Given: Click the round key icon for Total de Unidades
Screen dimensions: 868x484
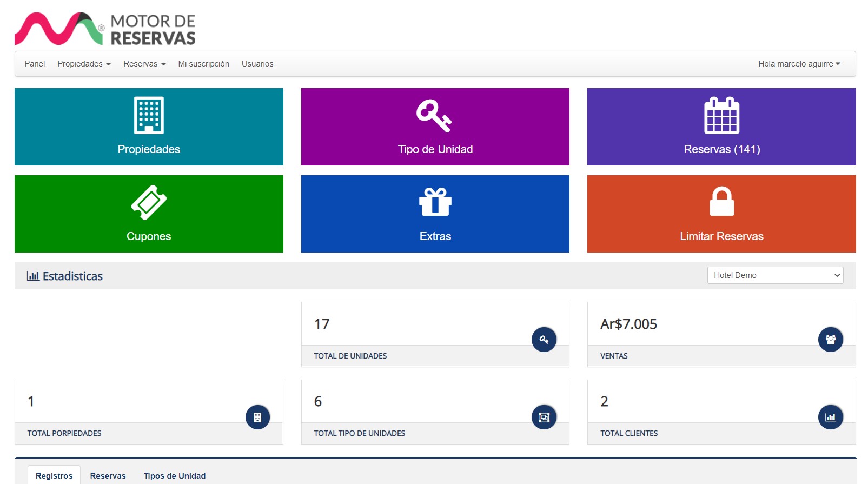Looking at the screenshot, I should tap(544, 340).
